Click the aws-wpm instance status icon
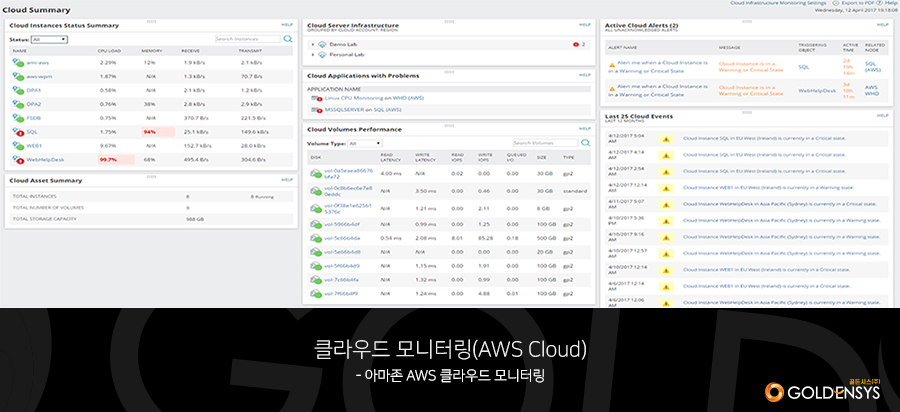Screen dimensions: 900x412 pos(18,76)
